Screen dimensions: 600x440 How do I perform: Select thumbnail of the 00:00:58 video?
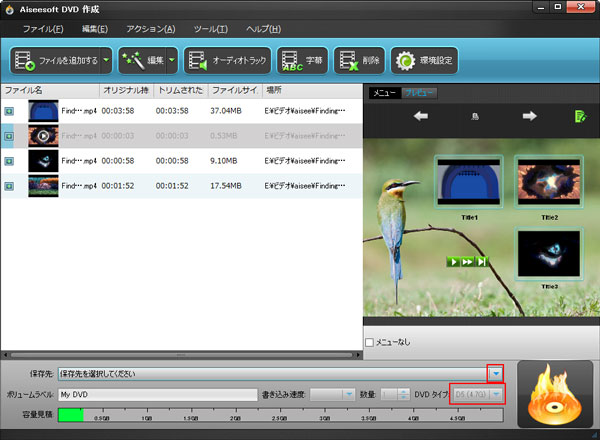[x=43, y=161]
